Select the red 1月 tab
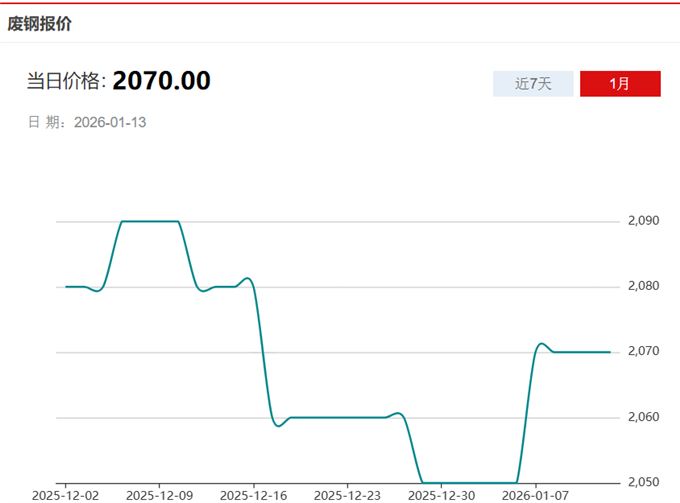Viewport: 680px width, 503px height. click(x=620, y=84)
